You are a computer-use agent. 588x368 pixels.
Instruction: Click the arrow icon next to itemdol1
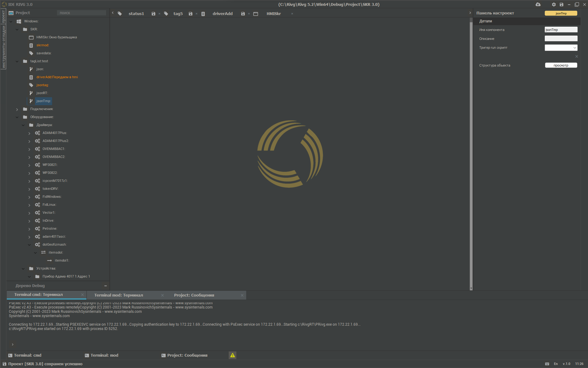point(49,261)
